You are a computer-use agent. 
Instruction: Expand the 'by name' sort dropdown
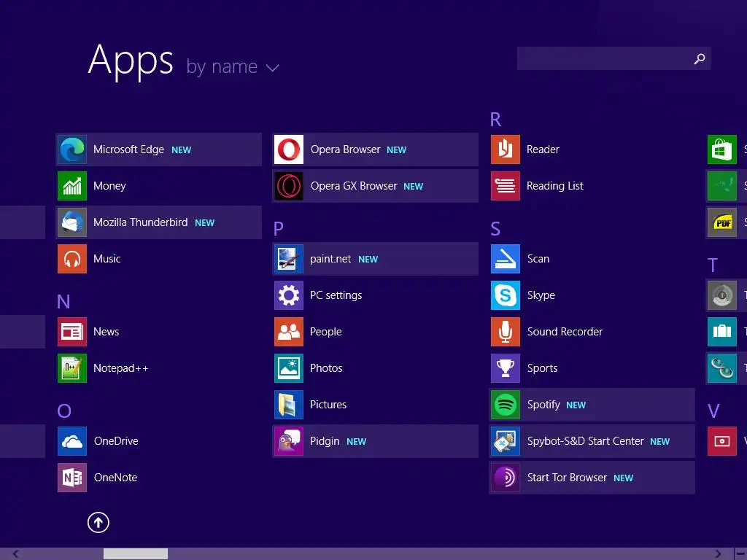pos(233,66)
